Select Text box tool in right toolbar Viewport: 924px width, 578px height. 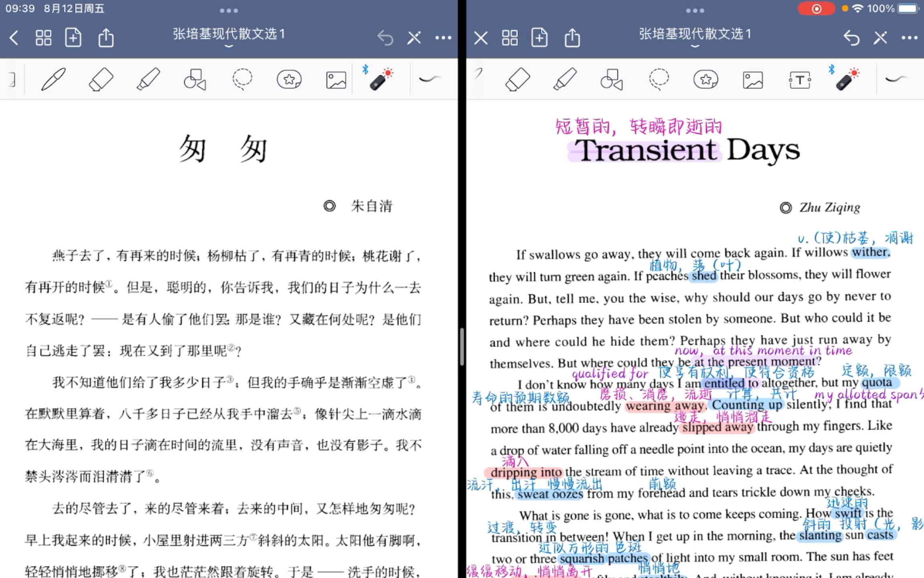(800, 80)
